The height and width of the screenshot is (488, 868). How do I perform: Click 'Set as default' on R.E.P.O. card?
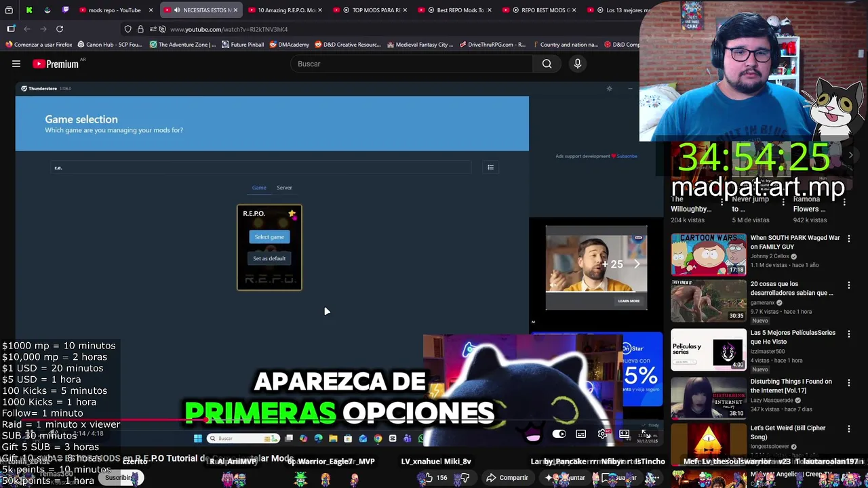point(269,258)
